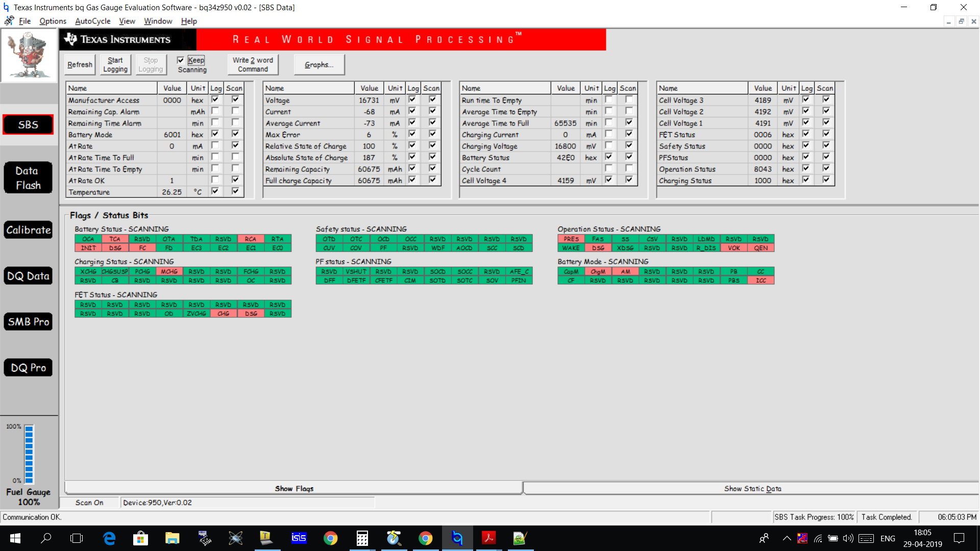The image size is (980, 551).
Task: Open the Help menu
Action: [189, 21]
